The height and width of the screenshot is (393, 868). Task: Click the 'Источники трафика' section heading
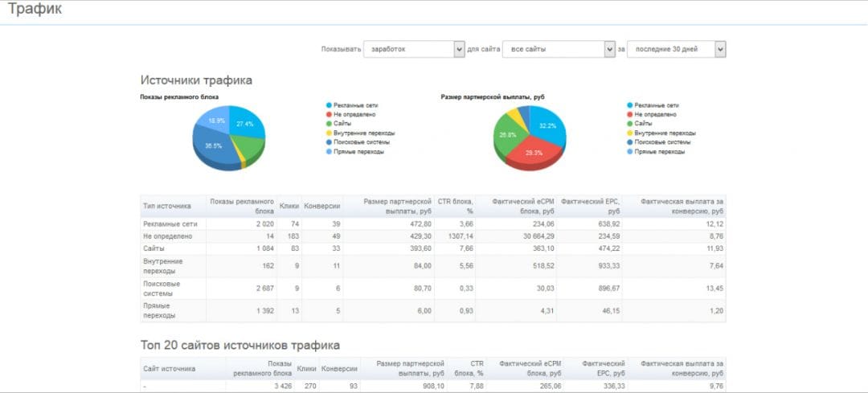(196, 80)
